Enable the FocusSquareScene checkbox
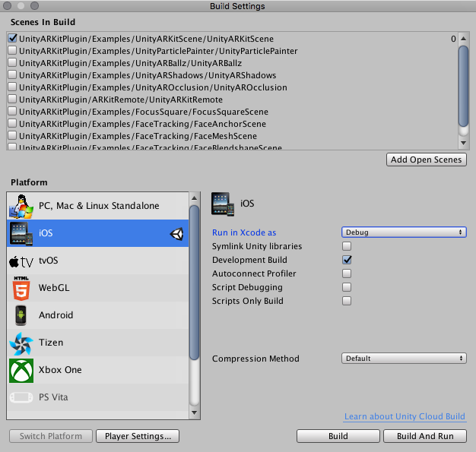Image resolution: width=476 pixels, height=452 pixels. tap(12, 111)
